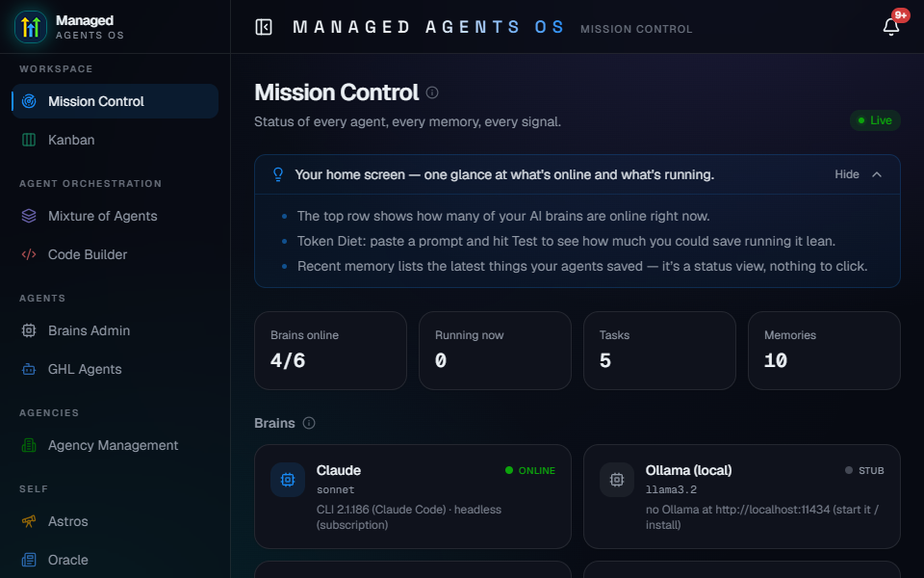Click the 'llama3.2' model label
This screenshot has width=924, height=578.
click(x=671, y=489)
